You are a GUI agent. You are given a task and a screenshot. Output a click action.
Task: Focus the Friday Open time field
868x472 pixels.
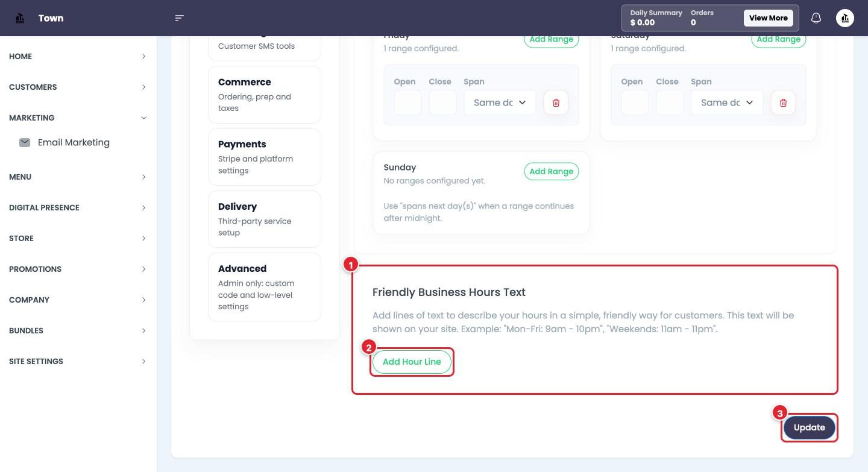[407, 102]
